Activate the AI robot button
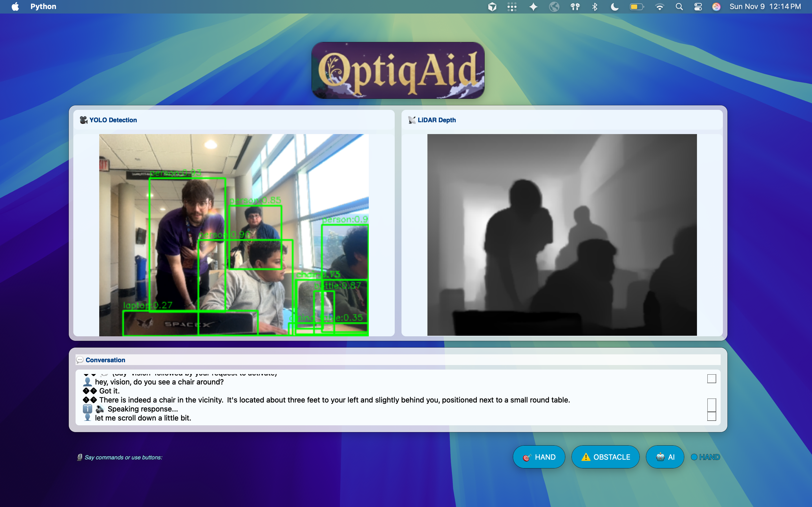 (664, 457)
